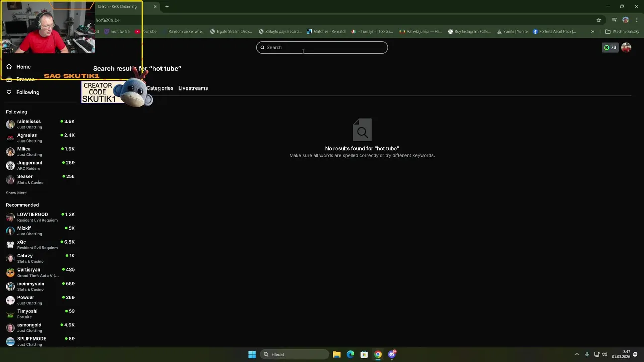
Task: Open the notifications bell in taskbar
Action: tap(635, 354)
